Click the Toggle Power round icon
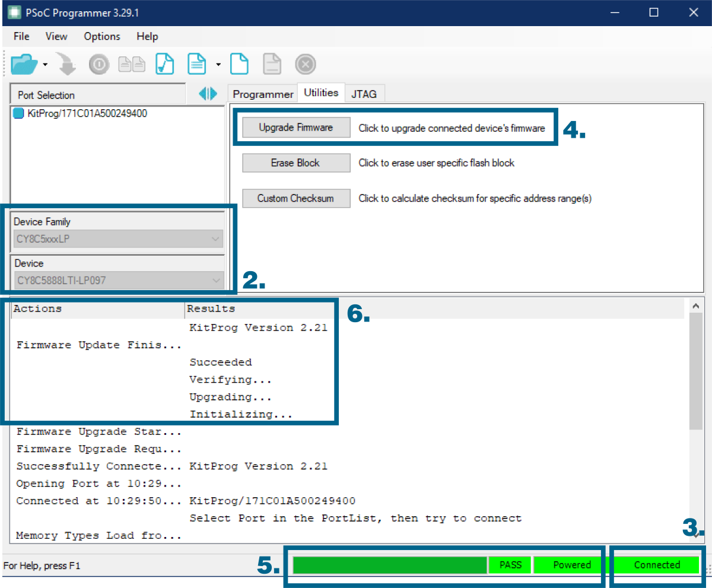The image size is (712, 588). tap(98, 64)
